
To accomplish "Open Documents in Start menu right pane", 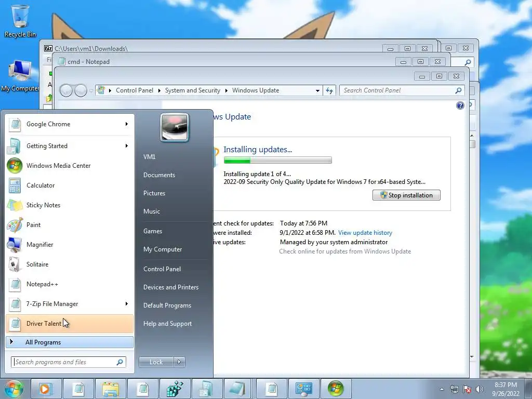I will (159, 175).
